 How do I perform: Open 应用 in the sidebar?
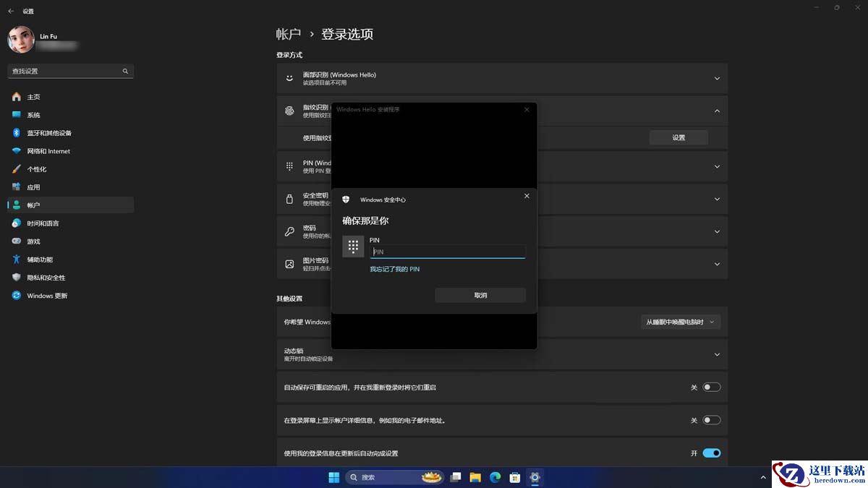[x=70, y=187]
